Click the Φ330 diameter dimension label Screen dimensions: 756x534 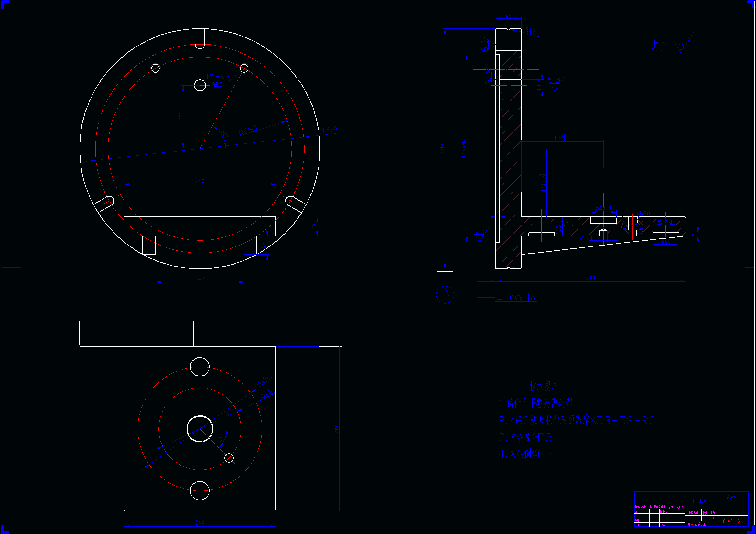click(329, 129)
